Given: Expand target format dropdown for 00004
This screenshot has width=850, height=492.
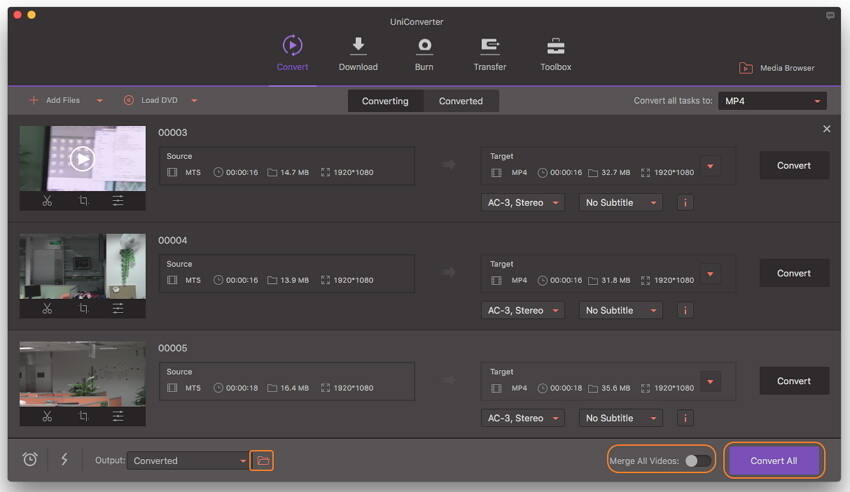Looking at the screenshot, I should [x=710, y=274].
